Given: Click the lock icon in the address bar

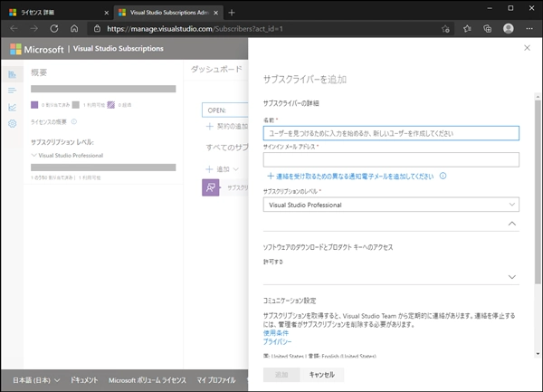Looking at the screenshot, I should 98,29.
